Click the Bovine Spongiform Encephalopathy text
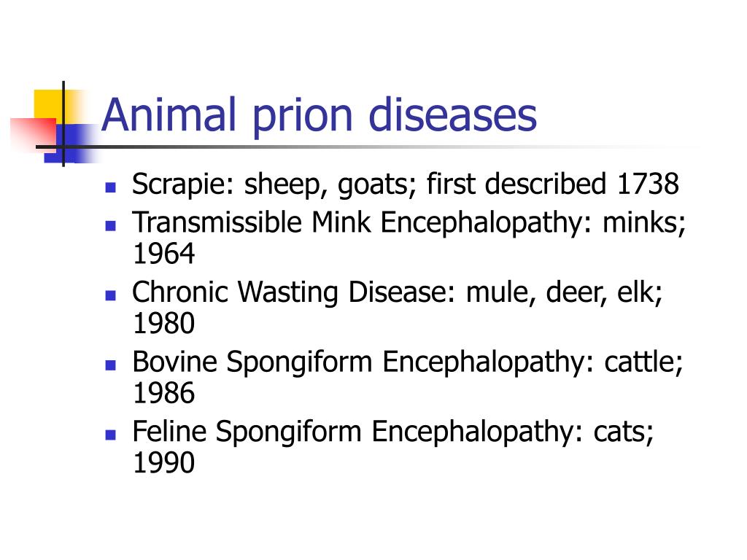Screen dimensions: 747x560 [x=359, y=362]
